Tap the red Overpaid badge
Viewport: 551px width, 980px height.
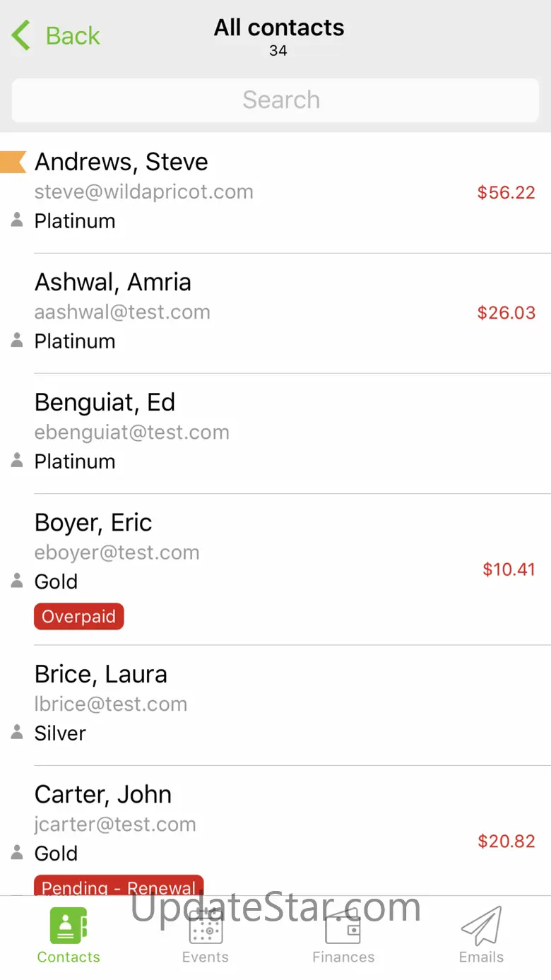(x=78, y=616)
